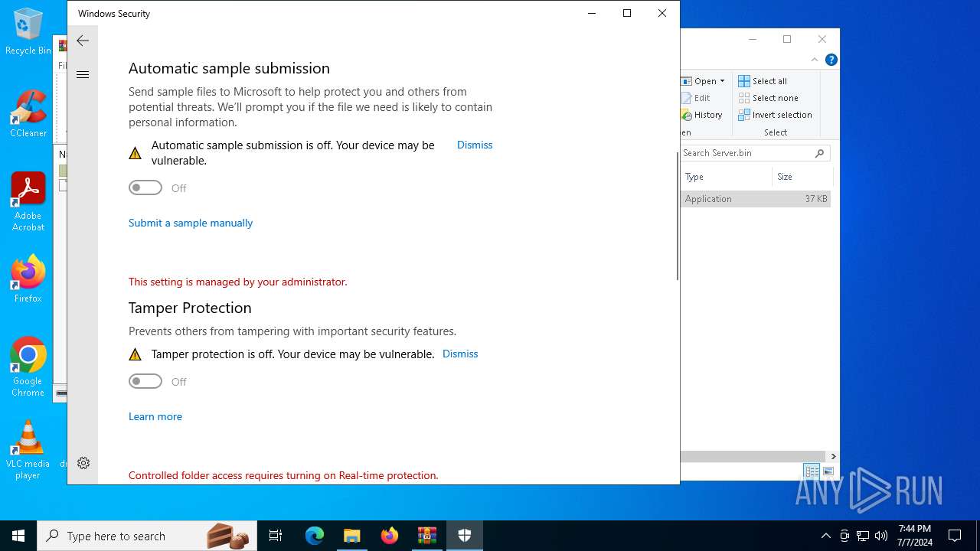Click Submit a sample manually link
Viewport: 980px width, 551px height.
[x=191, y=223]
